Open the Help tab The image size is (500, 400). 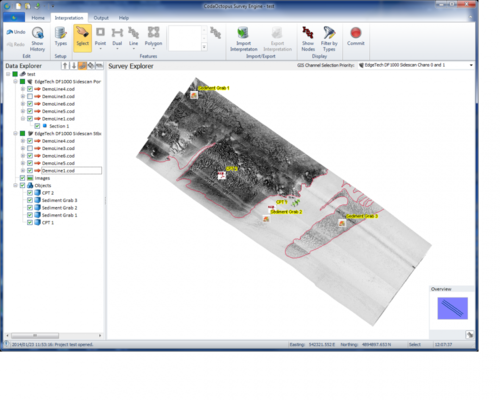[x=124, y=18]
